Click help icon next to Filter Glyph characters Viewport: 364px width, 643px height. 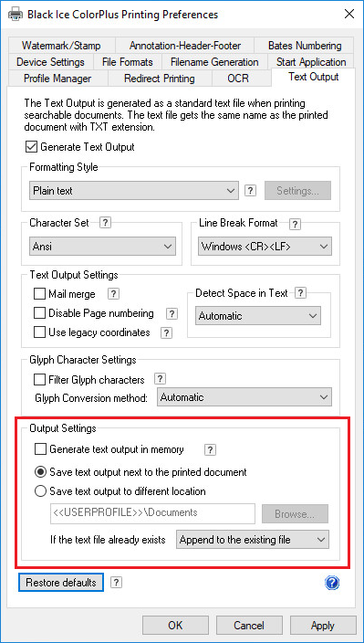[x=160, y=378]
